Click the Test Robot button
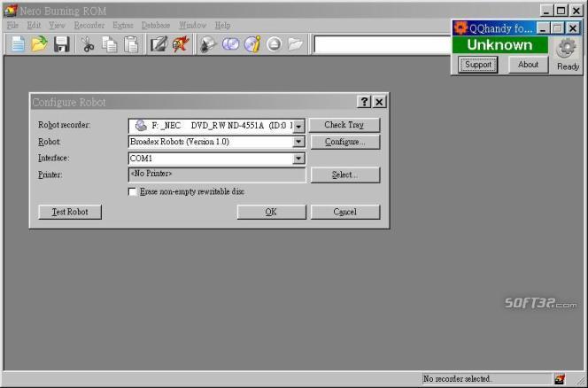This screenshot has height=388, width=588. click(70, 212)
